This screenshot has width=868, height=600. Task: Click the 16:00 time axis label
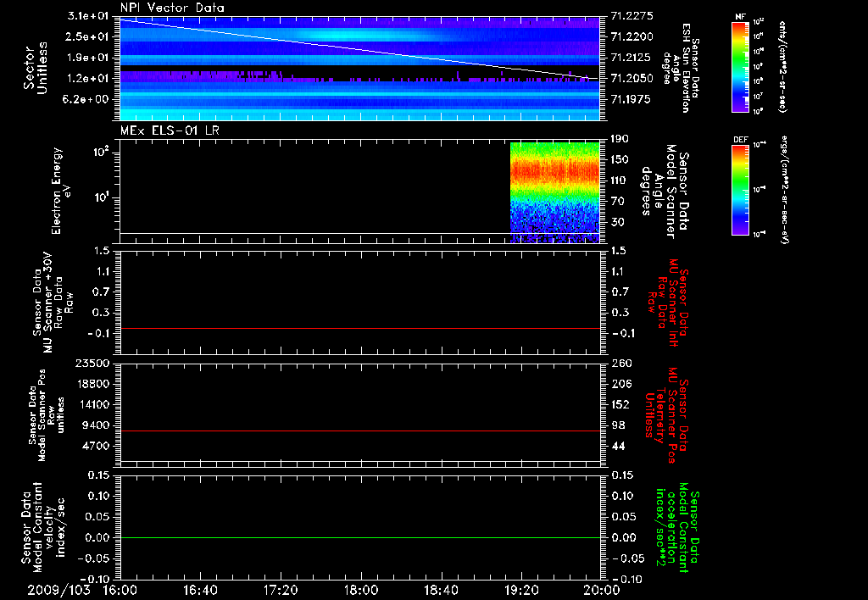coord(120,590)
